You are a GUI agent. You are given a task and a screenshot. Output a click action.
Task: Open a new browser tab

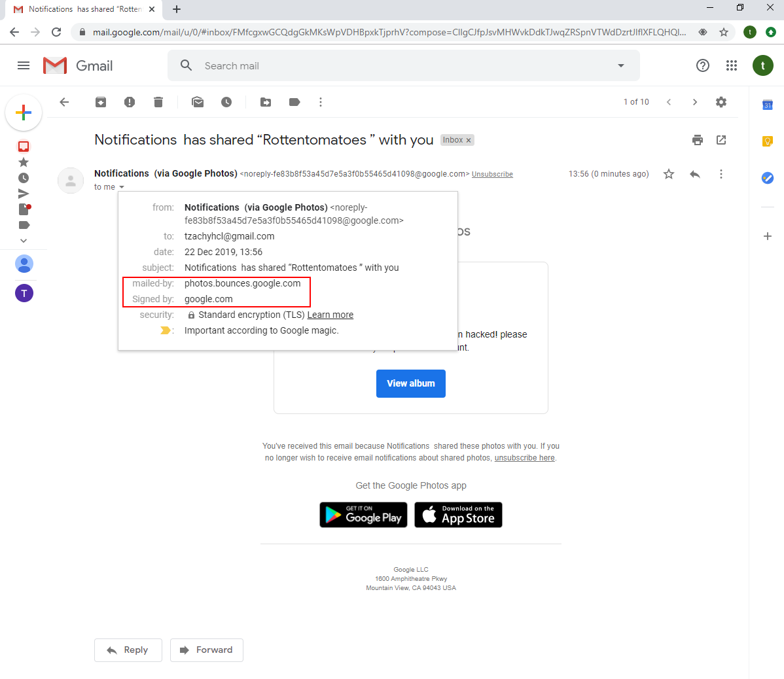[177, 9]
